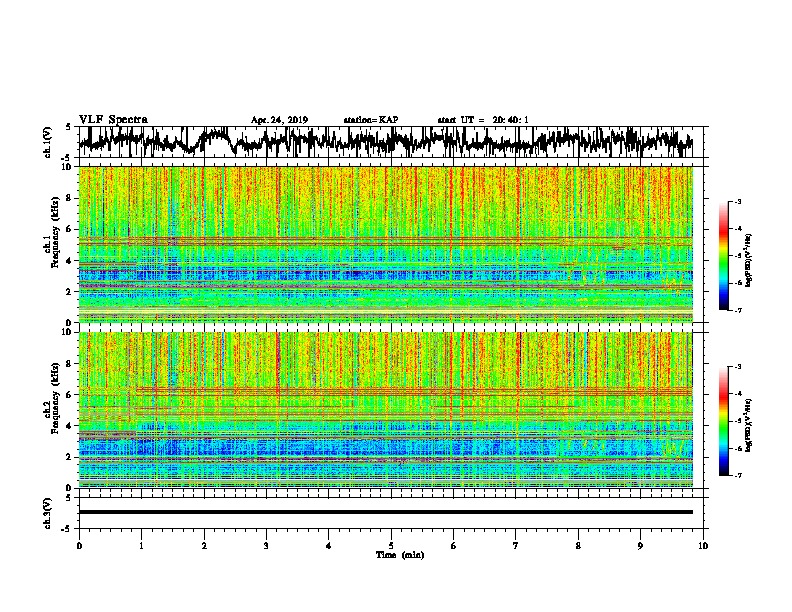The height and width of the screenshot is (612, 792).
Task: Click the ch.1 colorbar units label
Action: pyautogui.click(x=749, y=261)
